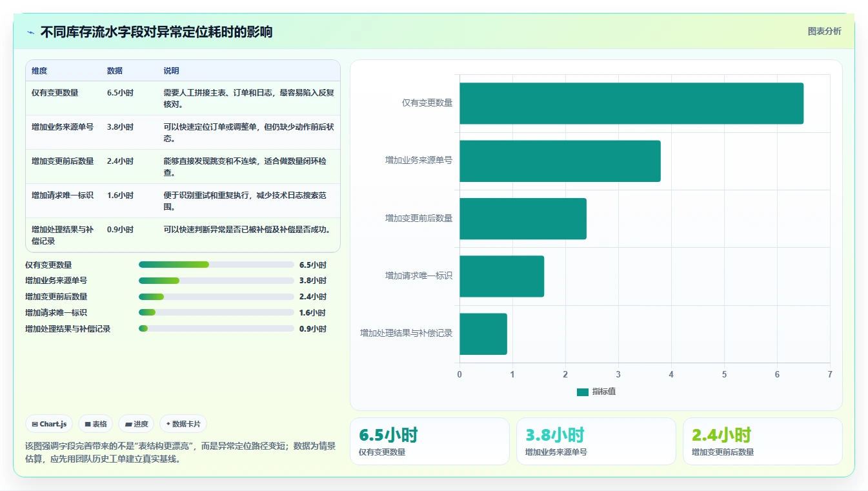Click the 数据 table column header

(x=115, y=71)
